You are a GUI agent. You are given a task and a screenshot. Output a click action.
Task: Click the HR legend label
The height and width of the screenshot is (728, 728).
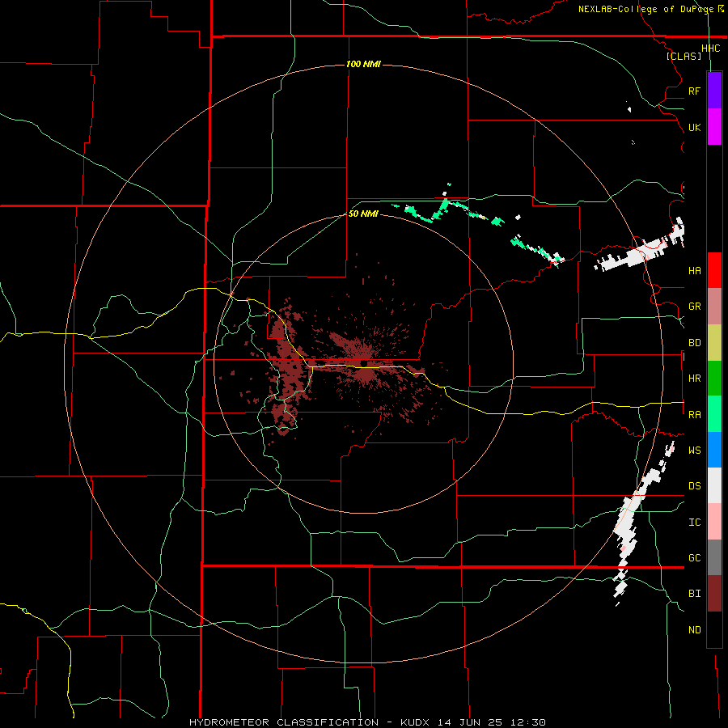[x=694, y=379]
